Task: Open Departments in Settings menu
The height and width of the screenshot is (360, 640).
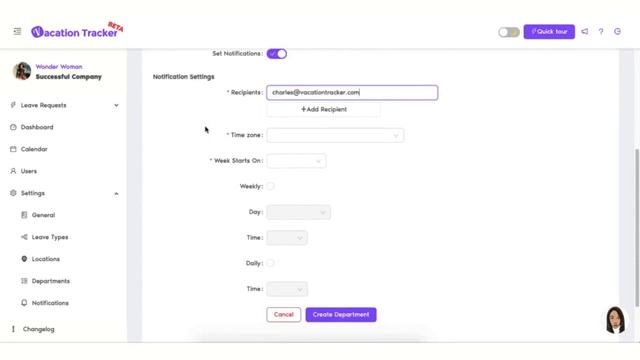Action: 50,281
